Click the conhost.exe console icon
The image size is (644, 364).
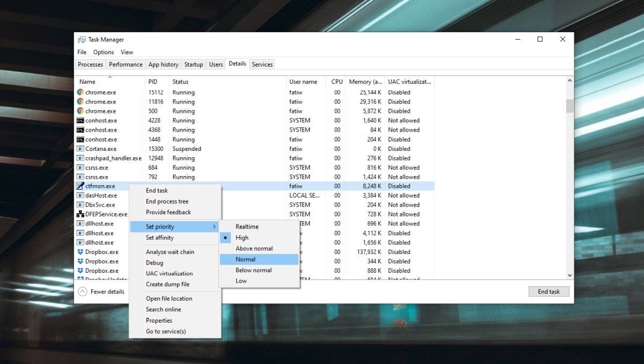[x=82, y=120]
